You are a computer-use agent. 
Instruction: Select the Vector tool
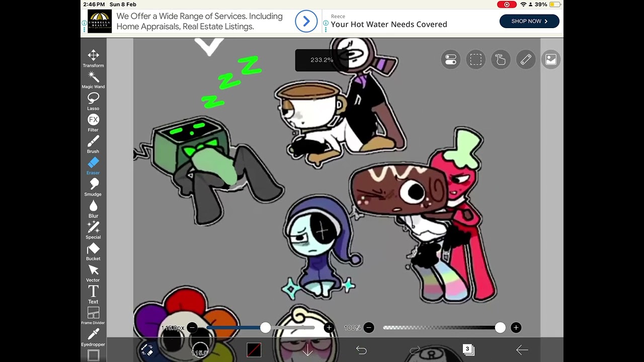[93, 273]
